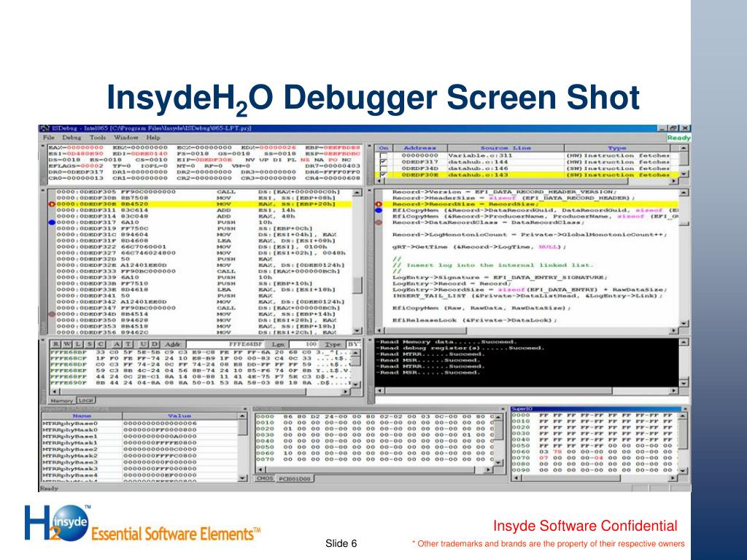Open the Help menu
The width and height of the screenshot is (747, 560).
(x=153, y=138)
